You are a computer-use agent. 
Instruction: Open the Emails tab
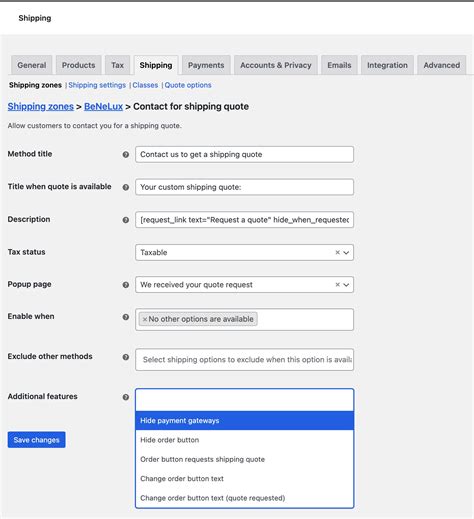(339, 65)
